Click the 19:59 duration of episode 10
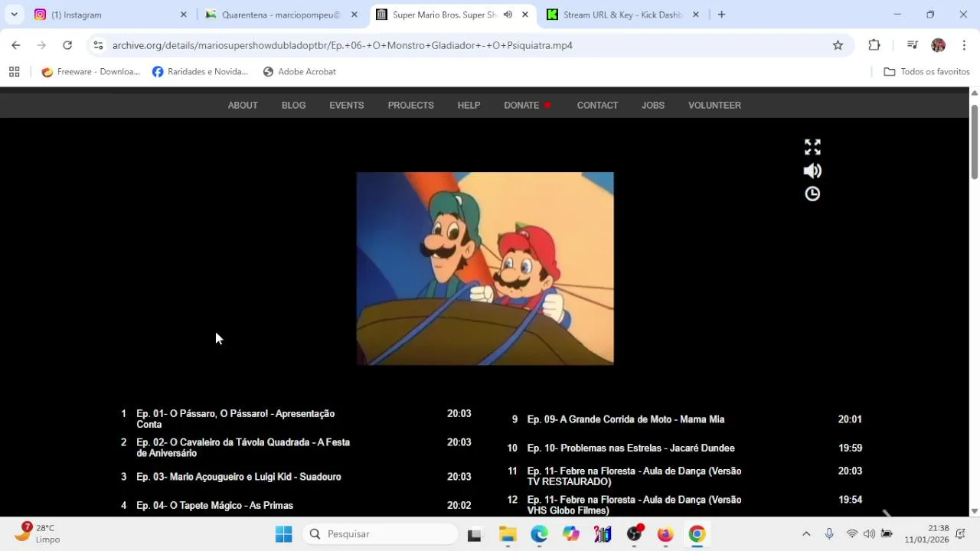The image size is (980, 551). [x=850, y=448]
